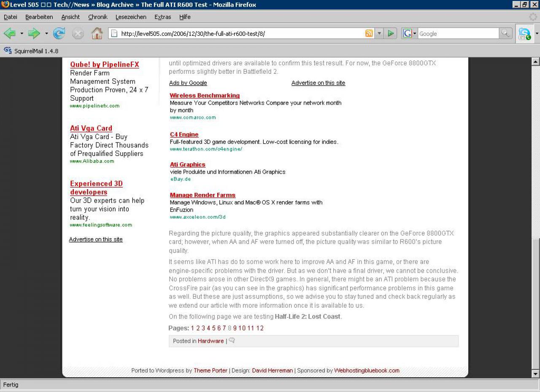540x392 pixels.
Task: Open the address bar history dropdown
Action: point(379,33)
